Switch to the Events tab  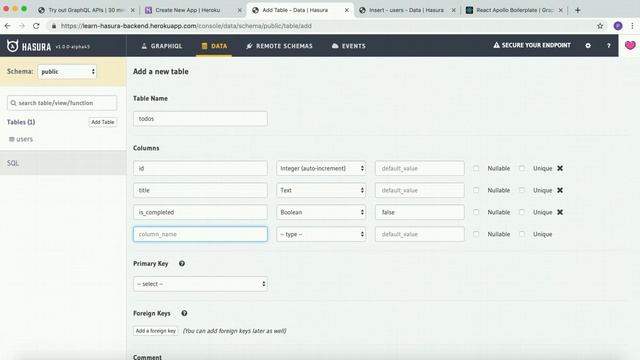pyautogui.click(x=349, y=46)
